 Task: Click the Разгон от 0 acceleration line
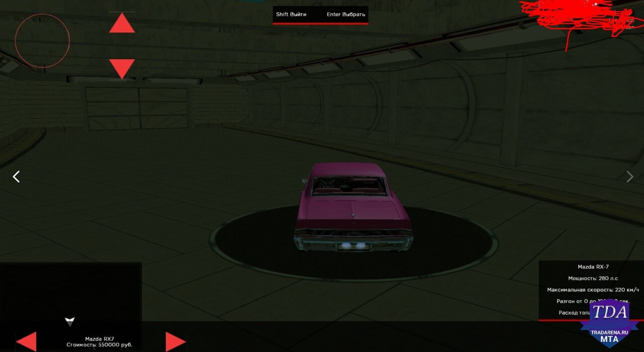coord(593,301)
